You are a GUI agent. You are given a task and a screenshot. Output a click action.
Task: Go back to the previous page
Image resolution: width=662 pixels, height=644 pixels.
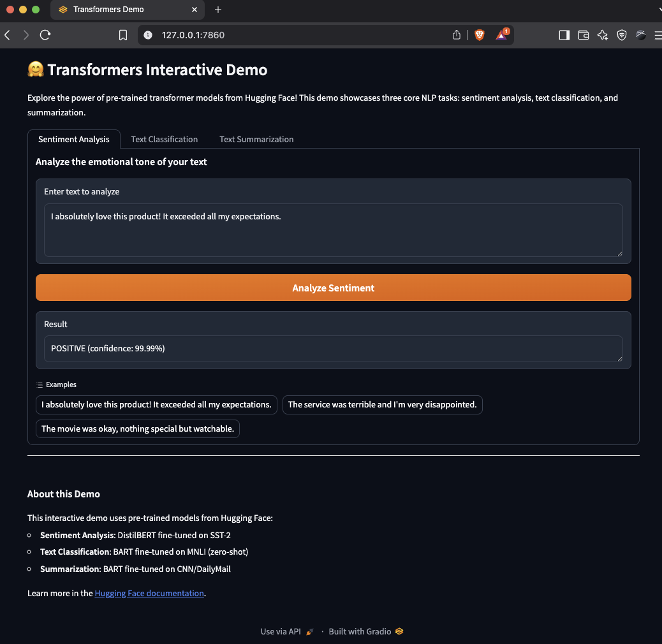[8, 35]
